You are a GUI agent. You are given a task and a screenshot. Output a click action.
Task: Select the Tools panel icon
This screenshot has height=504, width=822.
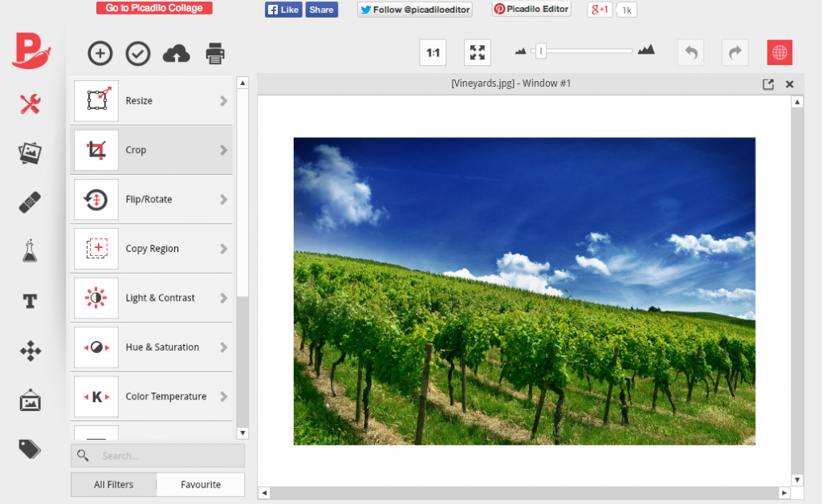pyautogui.click(x=30, y=103)
